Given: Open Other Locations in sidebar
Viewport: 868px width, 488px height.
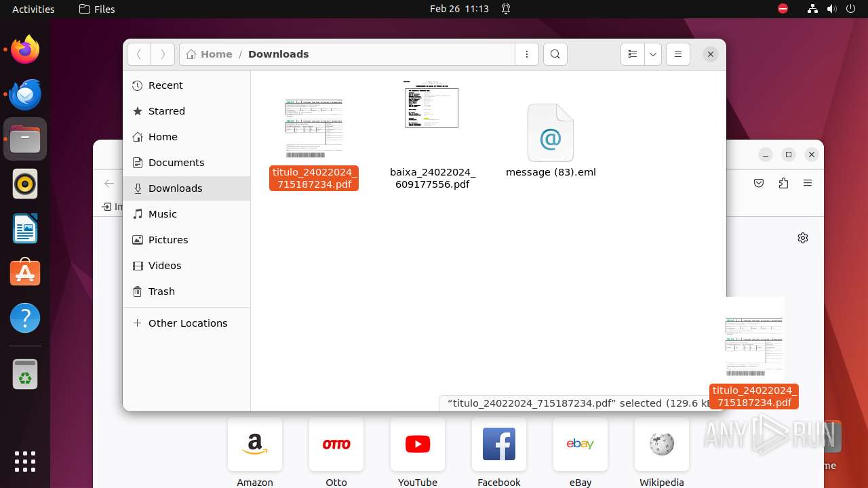Looking at the screenshot, I should tap(186, 323).
